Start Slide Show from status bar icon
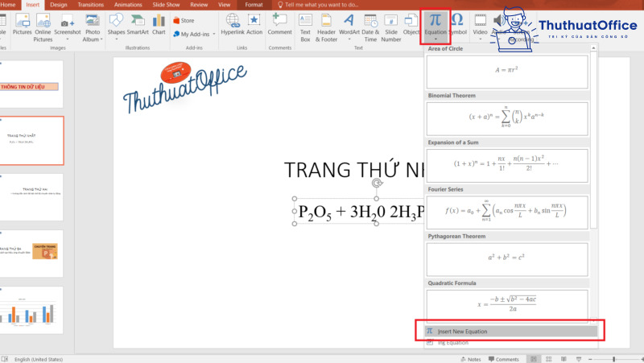The image size is (644, 363). point(578,359)
